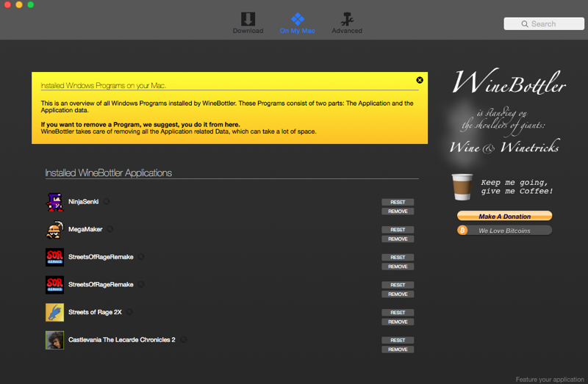Click the green zoom window button
This screenshot has width=588, height=384.
(x=31, y=5)
